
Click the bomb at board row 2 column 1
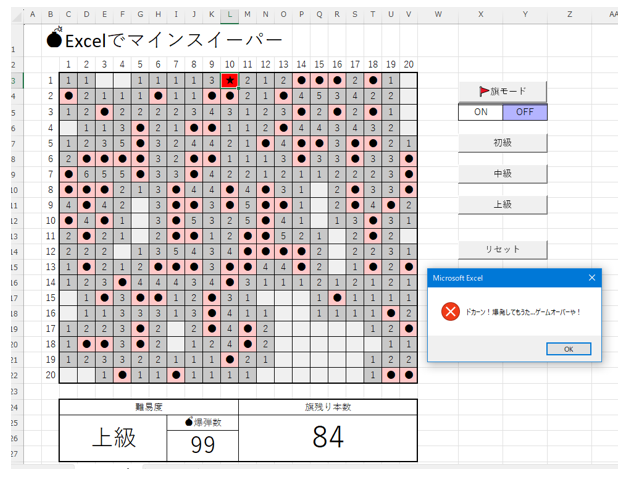[x=68, y=96]
